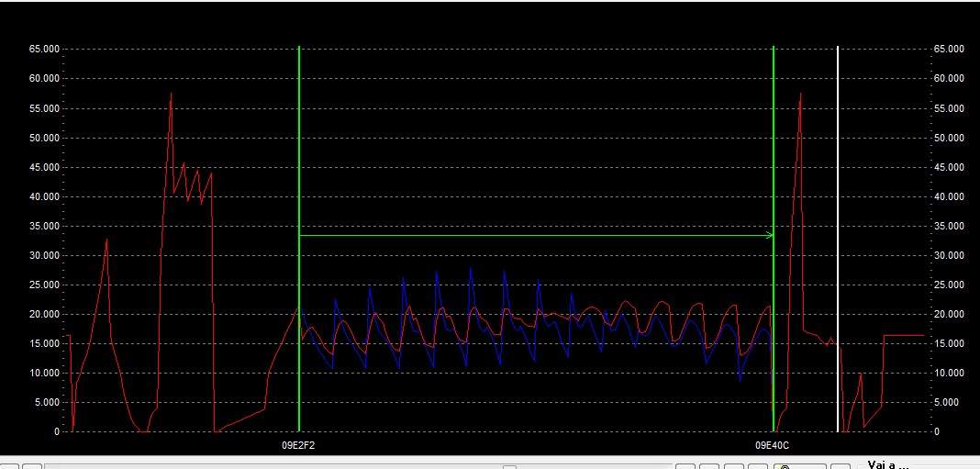The height and width of the screenshot is (469, 980).
Task: Select the green marker line above 09E40C
Action: (774, 239)
